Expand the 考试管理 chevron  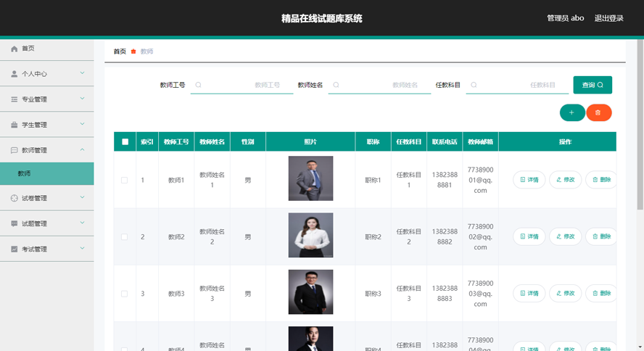point(82,248)
